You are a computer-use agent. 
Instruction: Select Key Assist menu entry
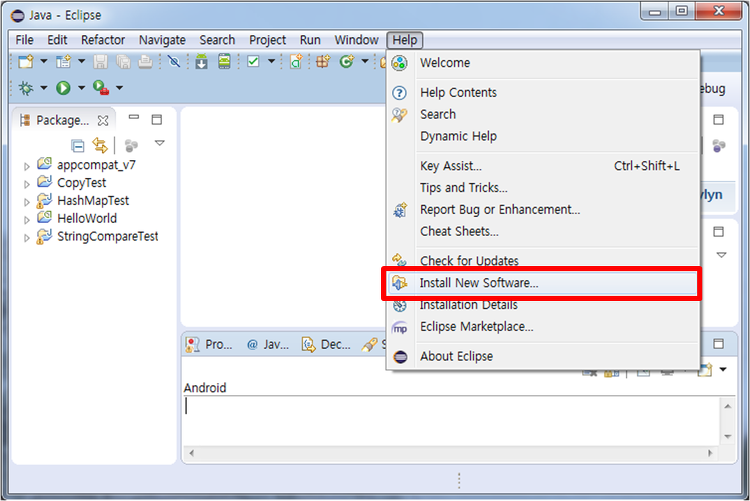[544, 166]
